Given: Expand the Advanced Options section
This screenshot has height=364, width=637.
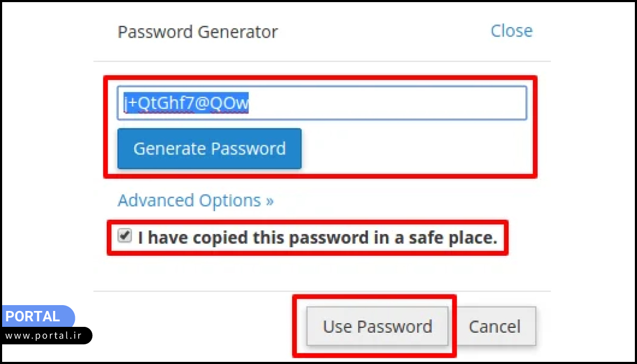Looking at the screenshot, I should pos(195,201).
